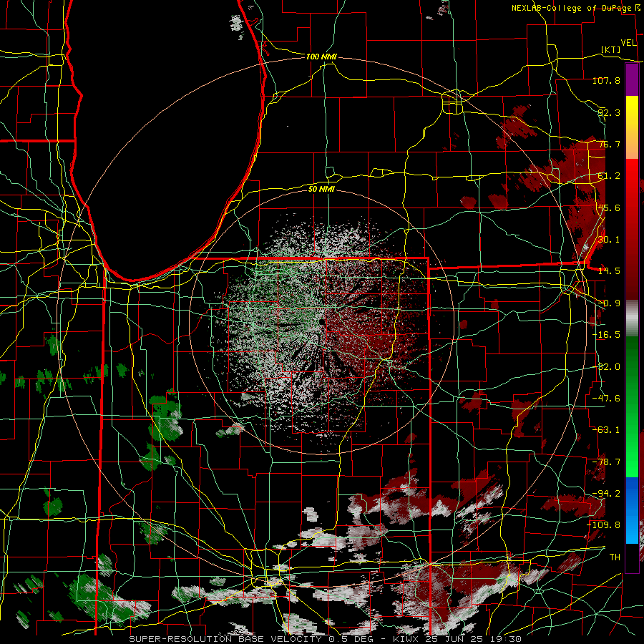Click the VEL legend title
Viewport: 644px width, 644px height.
coord(628,43)
